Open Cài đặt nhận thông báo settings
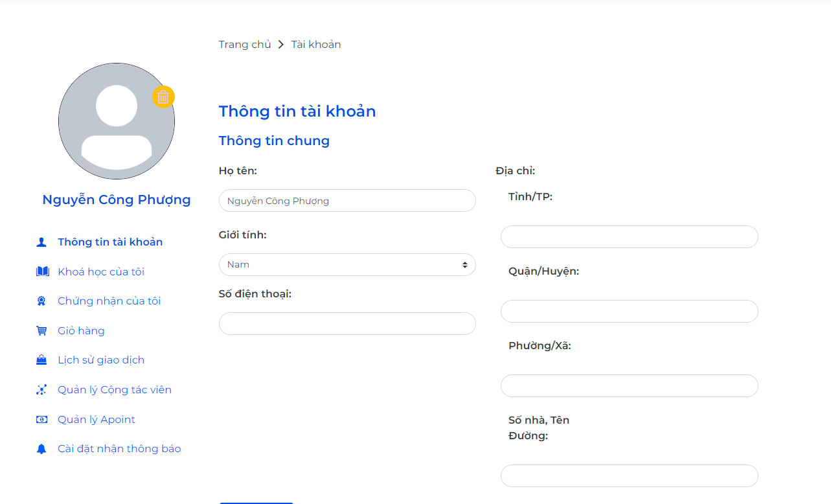831x504 pixels. click(119, 449)
